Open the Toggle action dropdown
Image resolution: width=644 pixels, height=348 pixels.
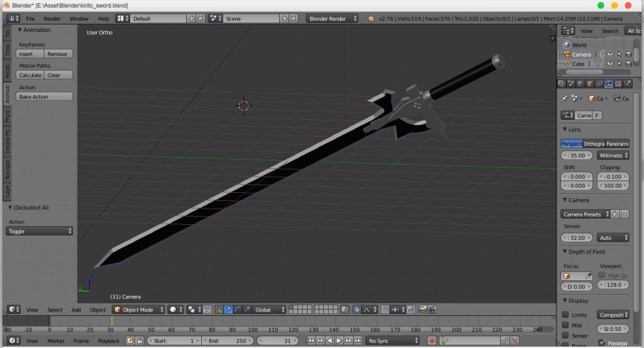pyautogui.click(x=40, y=231)
